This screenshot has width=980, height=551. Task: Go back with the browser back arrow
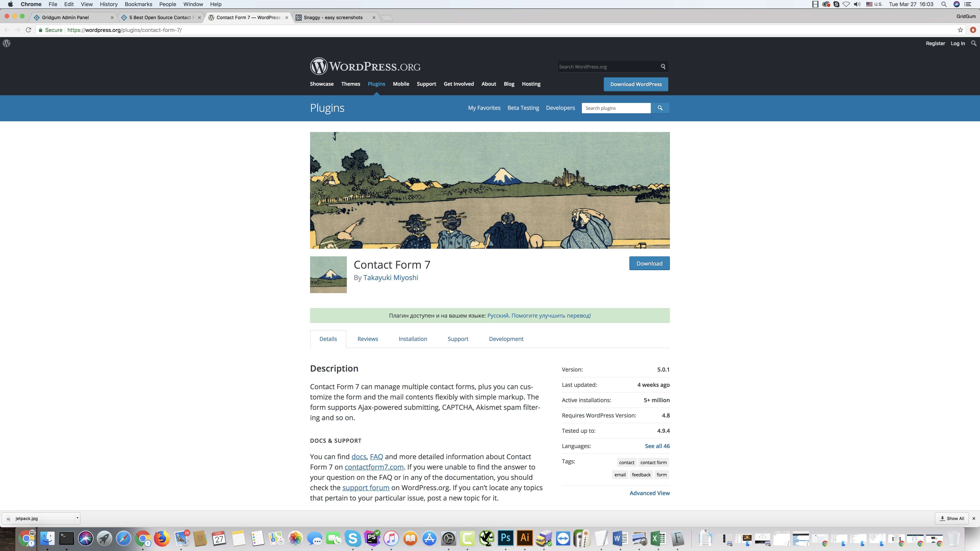click(7, 30)
